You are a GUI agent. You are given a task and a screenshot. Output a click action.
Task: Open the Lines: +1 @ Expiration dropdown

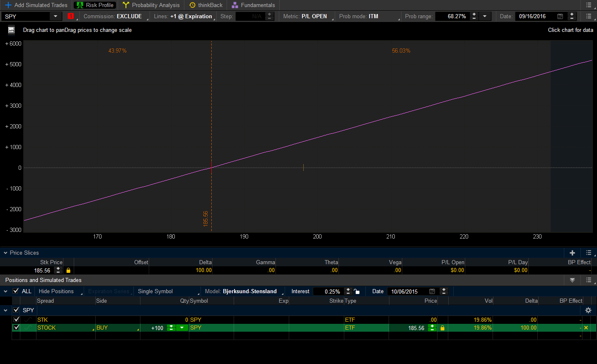click(x=184, y=16)
